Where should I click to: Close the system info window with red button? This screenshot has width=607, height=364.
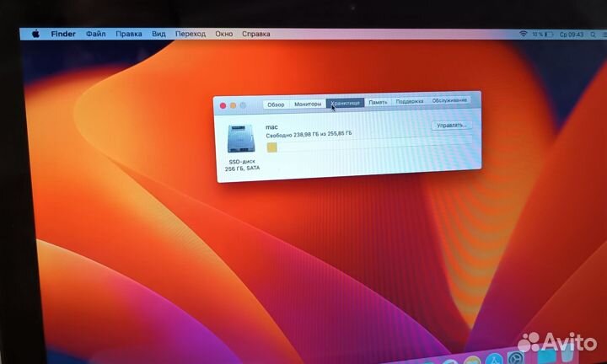pyautogui.click(x=223, y=105)
